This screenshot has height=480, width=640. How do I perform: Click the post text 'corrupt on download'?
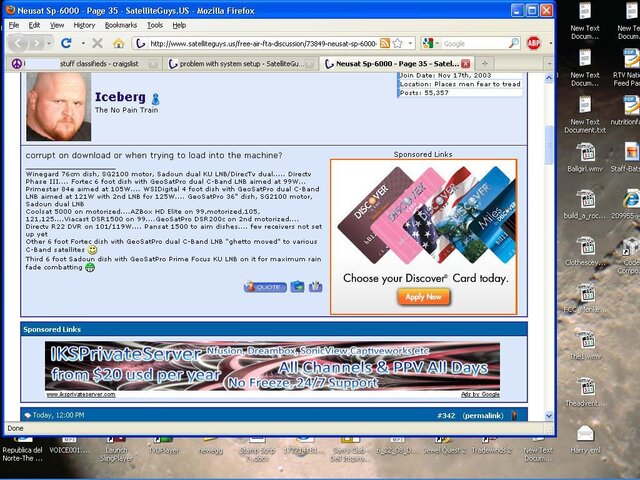pyautogui.click(x=68, y=155)
